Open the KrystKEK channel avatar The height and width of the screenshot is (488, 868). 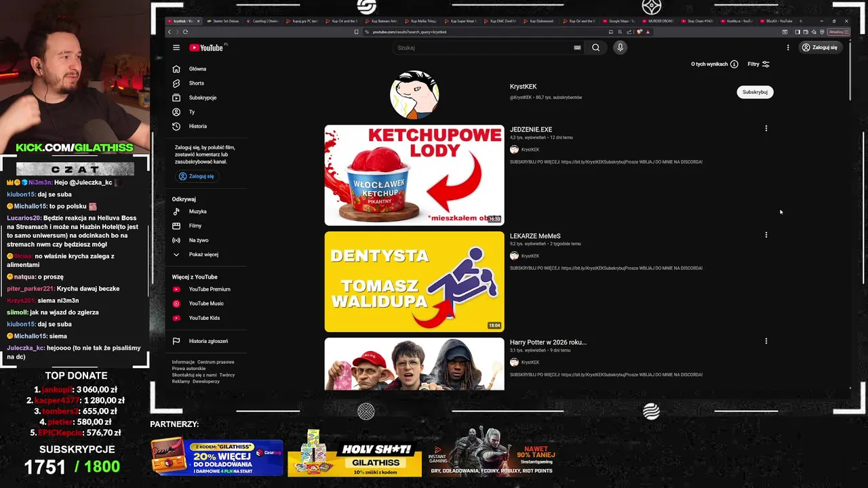pyautogui.click(x=414, y=94)
